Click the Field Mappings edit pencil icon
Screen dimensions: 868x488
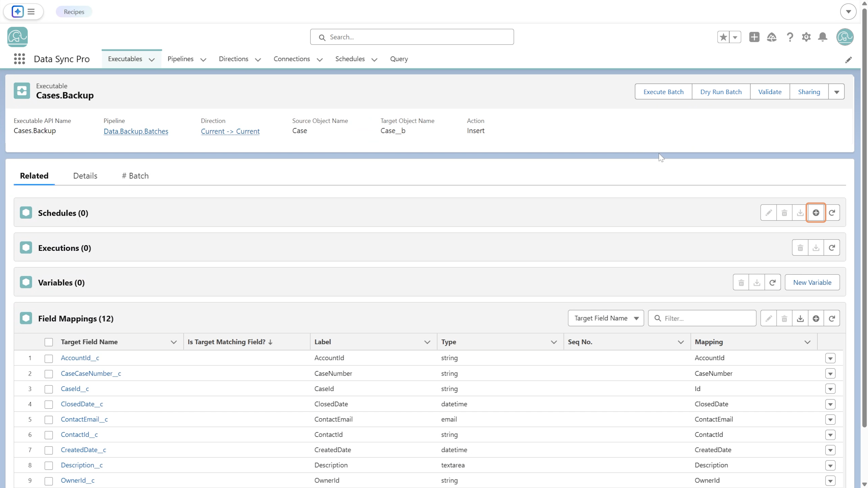pos(768,318)
